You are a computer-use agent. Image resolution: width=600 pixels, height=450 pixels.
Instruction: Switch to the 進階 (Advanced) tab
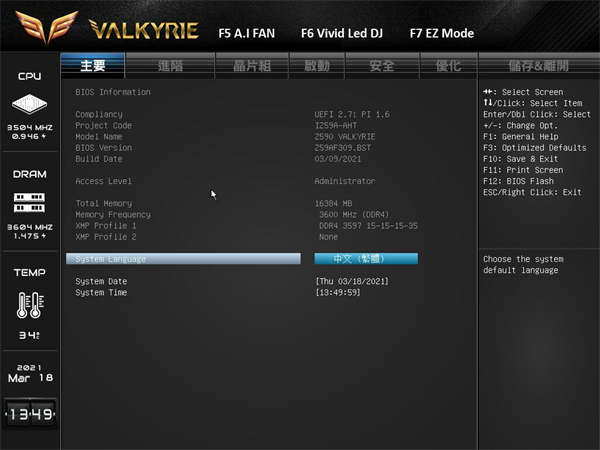[170, 66]
